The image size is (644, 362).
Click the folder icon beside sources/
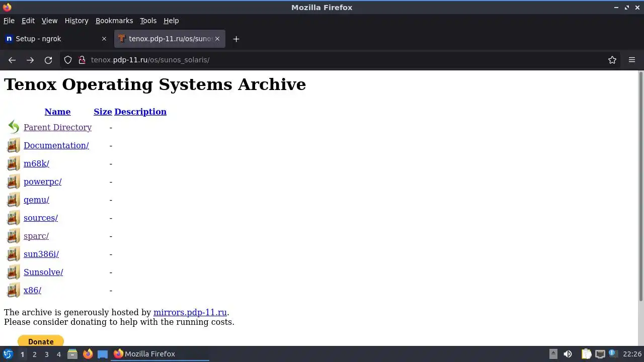click(14, 218)
